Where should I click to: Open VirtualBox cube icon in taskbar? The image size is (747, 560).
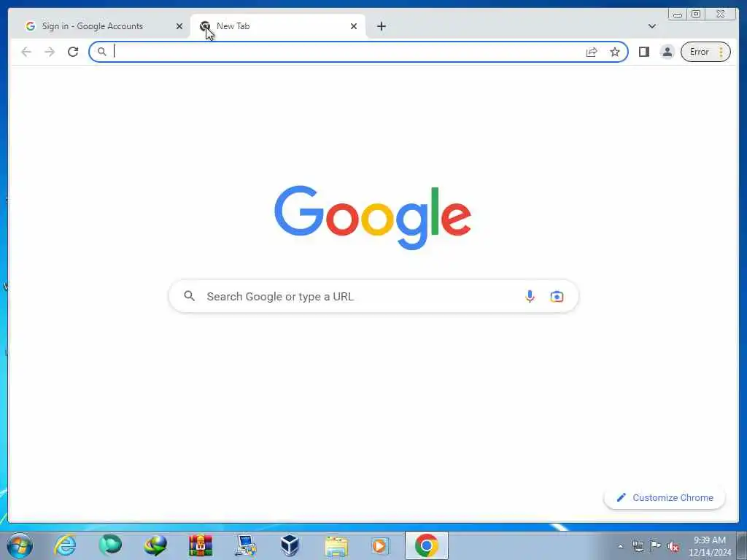pos(290,545)
